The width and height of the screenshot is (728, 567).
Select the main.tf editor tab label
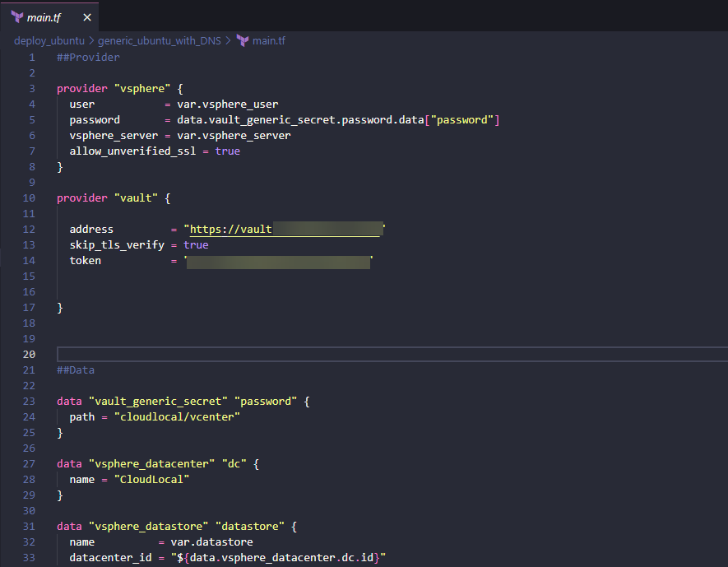tap(46, 17)
